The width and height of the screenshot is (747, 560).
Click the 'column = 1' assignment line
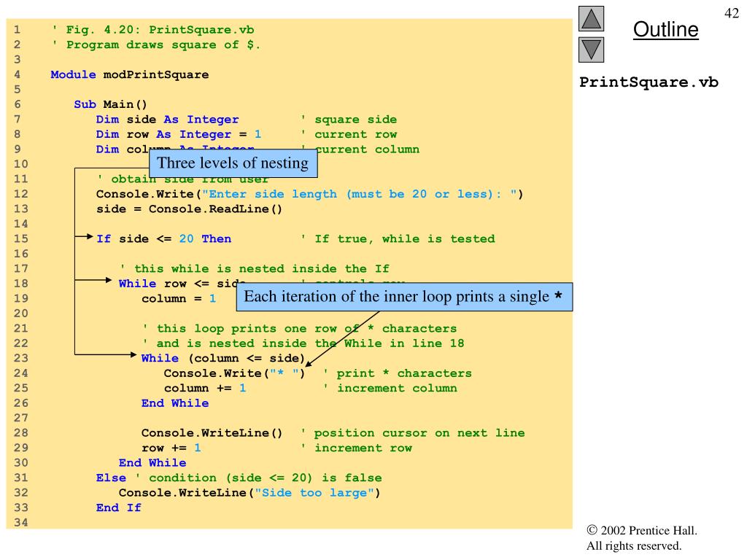click(179, 298)
